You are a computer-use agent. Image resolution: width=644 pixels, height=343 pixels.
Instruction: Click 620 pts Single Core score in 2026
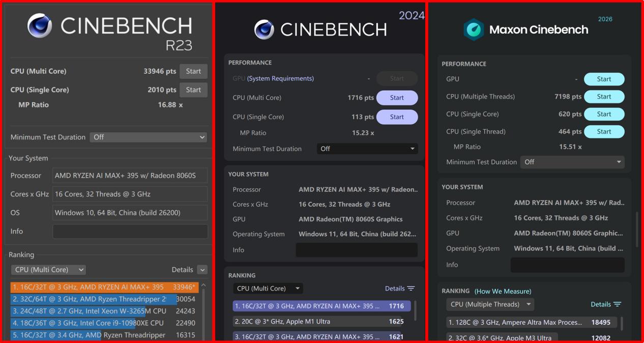[570, 114]
